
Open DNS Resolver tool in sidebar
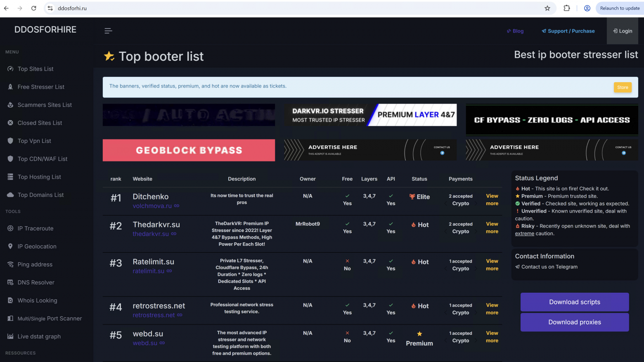click(x=36, y=283)
